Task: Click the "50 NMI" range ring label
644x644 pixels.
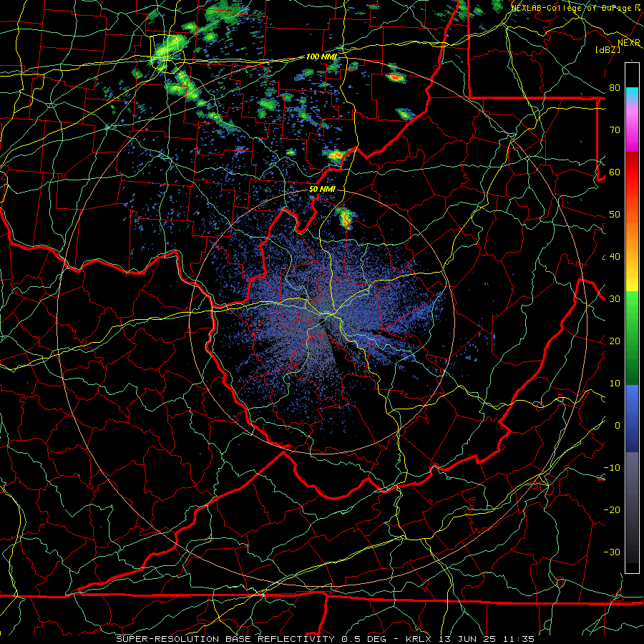Action: [322, 189]
